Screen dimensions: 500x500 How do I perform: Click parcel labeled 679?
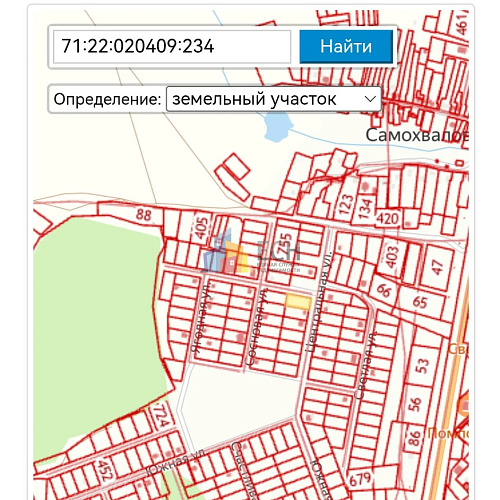[x=360, y=479]
